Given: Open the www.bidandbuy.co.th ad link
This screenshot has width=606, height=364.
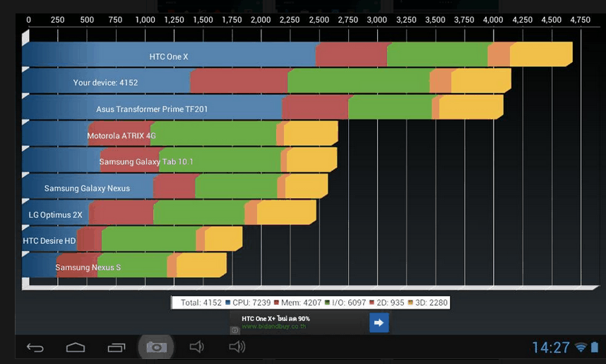Looking at the screenshot, I should click(273, 327).
